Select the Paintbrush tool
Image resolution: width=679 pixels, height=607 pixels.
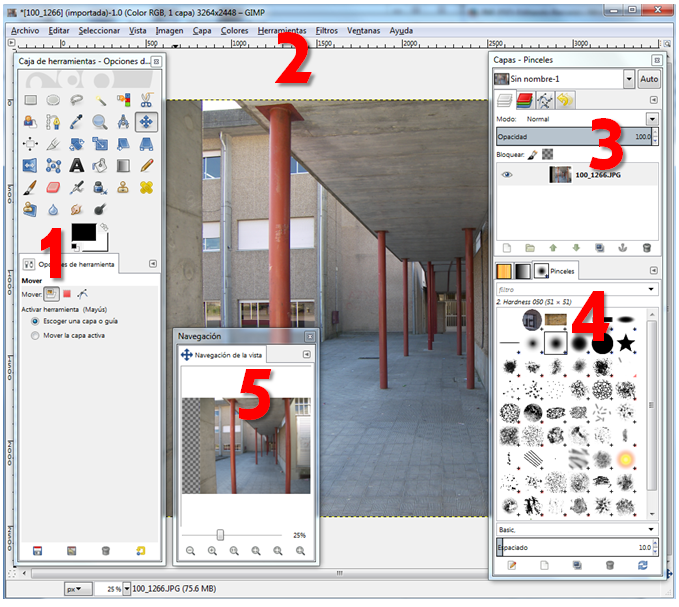tap(30, 187)
